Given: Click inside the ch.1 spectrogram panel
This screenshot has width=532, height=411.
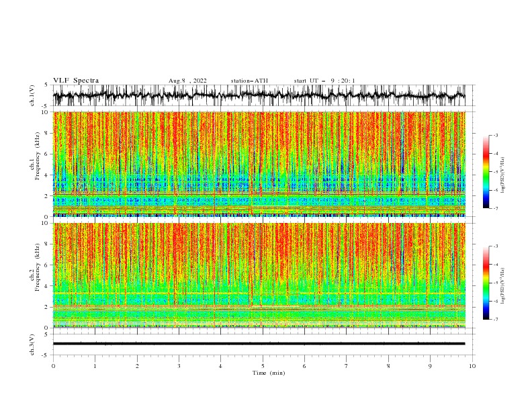Looking at the screenshot, I should pyautogui.click(x=259, y=164).
